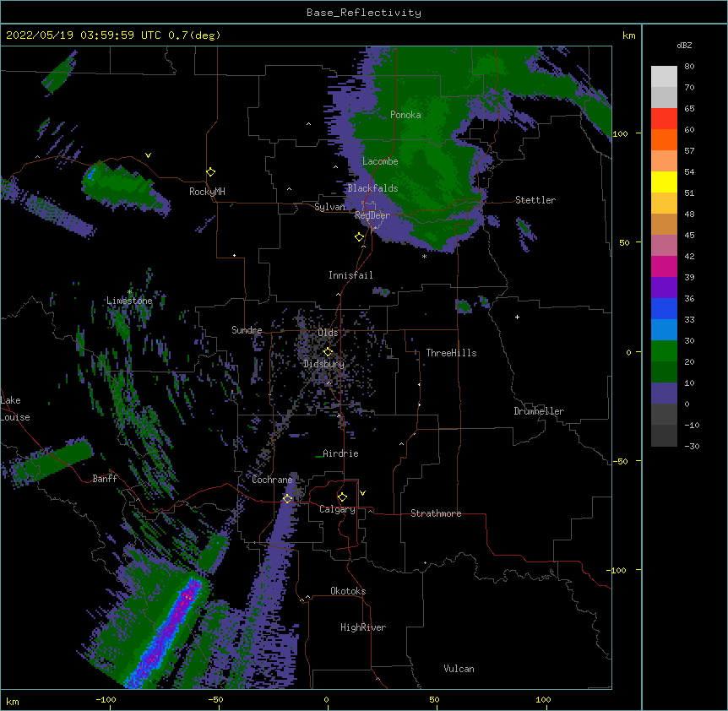Select the Vulcan label

(x=459, y=669)
